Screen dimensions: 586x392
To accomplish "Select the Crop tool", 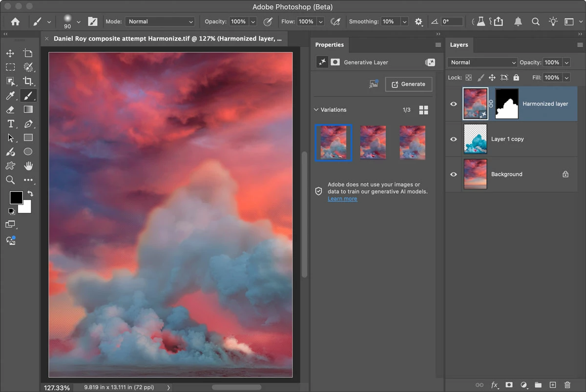I will tap(28, 81).
